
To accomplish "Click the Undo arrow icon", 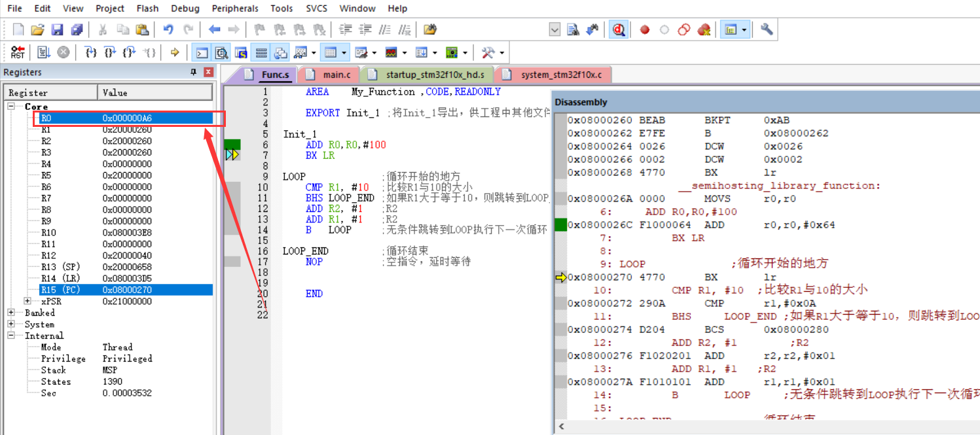I will click(168, 29).
